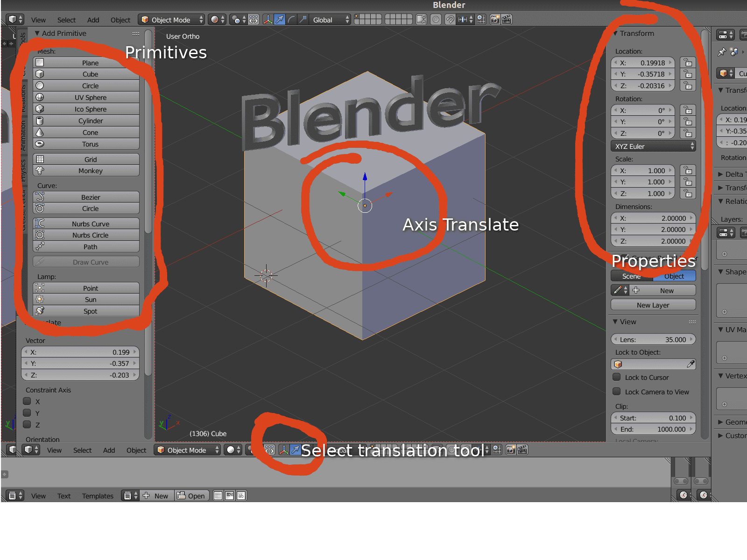Viewport: 747px width, 560px height.
Task: Click the Dimensions X 2.00000 field
Action: click(x=653, y=218)
